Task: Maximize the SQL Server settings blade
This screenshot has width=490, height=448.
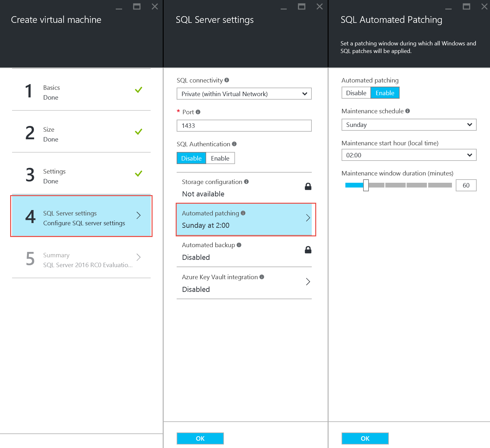Action: click(x=302, y=6)
